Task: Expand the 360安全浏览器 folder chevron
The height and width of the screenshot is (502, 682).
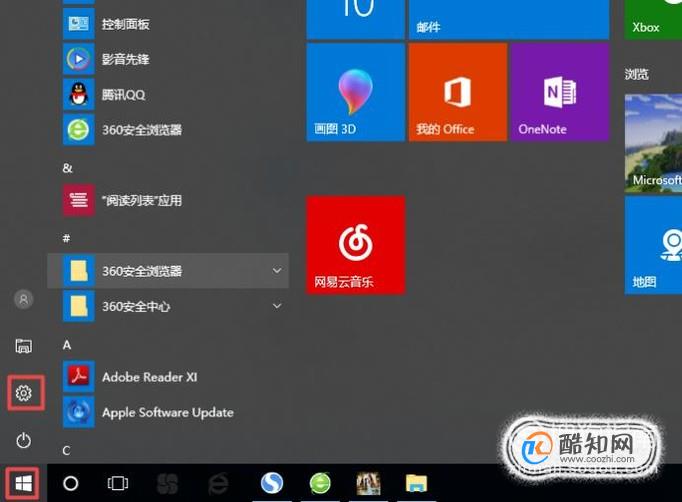Action: 277,271
